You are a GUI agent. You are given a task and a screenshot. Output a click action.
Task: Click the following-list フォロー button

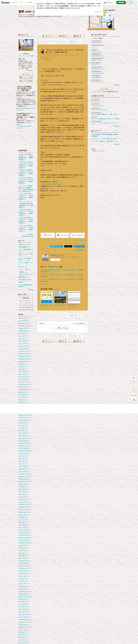click(105, 89)
